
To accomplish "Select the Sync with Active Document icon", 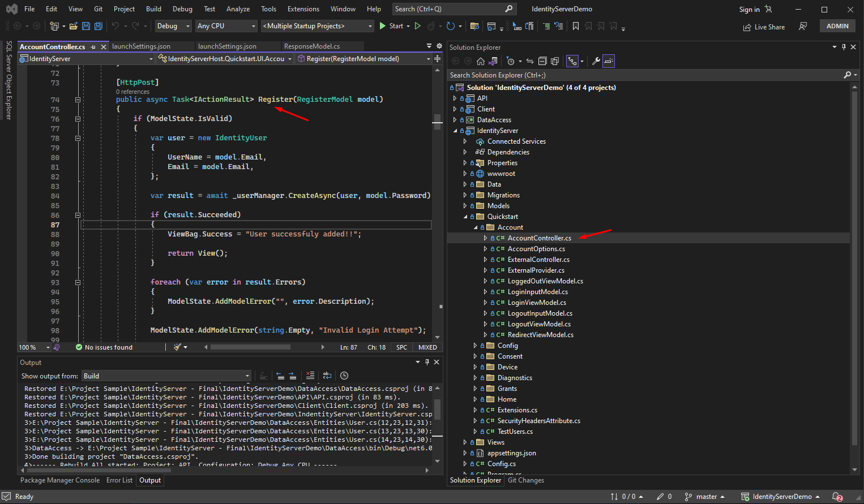I will click(530, 61).
